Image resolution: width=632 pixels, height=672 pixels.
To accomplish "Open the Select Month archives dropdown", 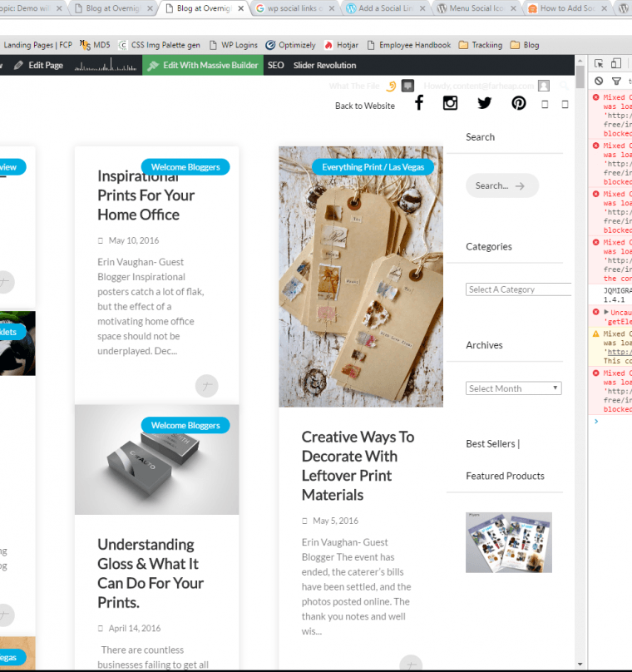I will [x=513, y=388].
